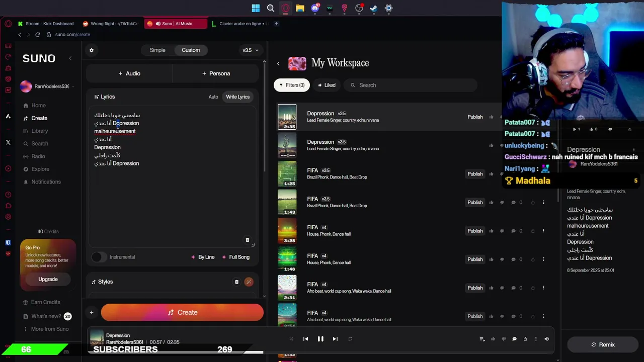Open the player queue icon
This screenshot has width=644, height=362.
(x=482, y=339)
